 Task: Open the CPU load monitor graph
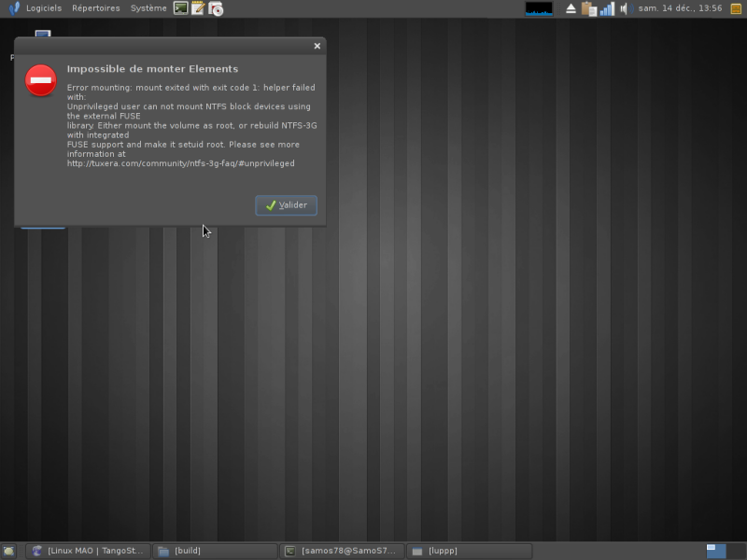click(539, 8)
